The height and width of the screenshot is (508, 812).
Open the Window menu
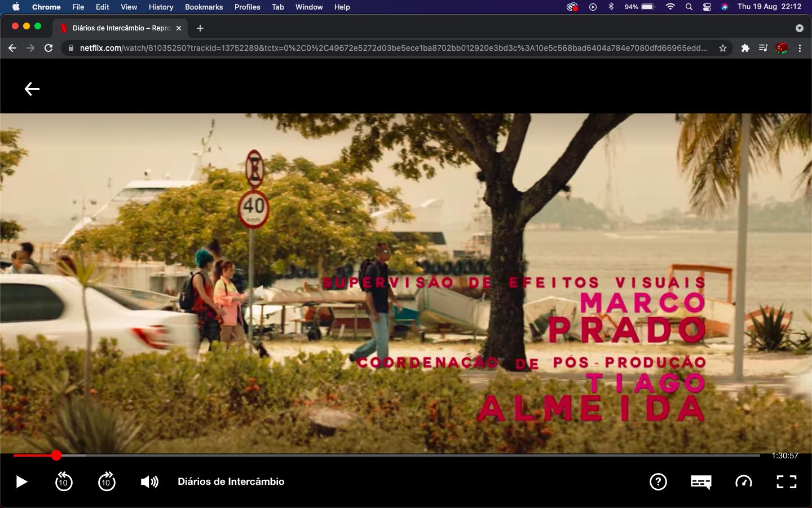(x=309, y=7)
